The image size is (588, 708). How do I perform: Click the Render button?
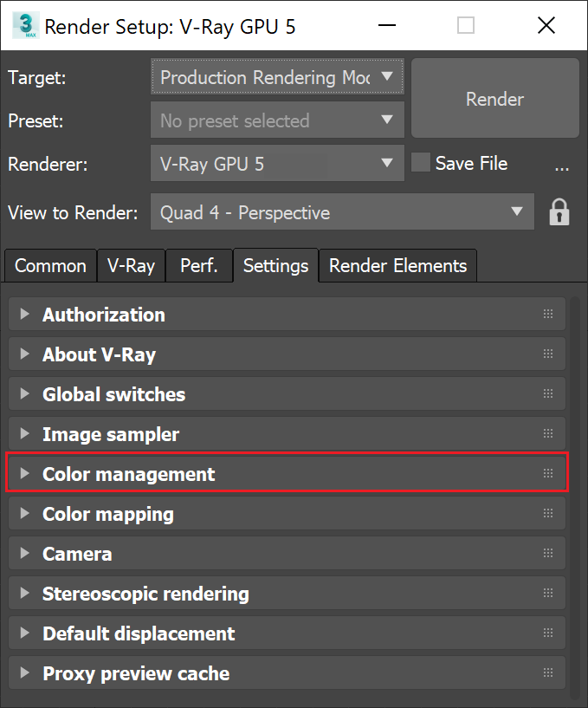[x=494, y=99]
